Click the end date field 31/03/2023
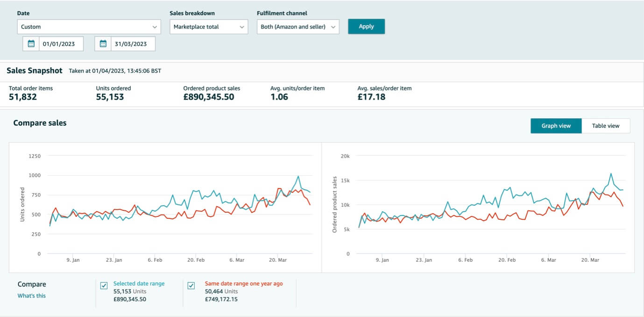 (133, 44)
